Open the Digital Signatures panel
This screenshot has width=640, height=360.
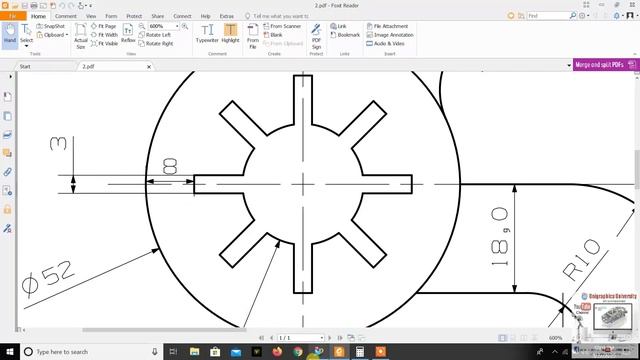point(7,228)
